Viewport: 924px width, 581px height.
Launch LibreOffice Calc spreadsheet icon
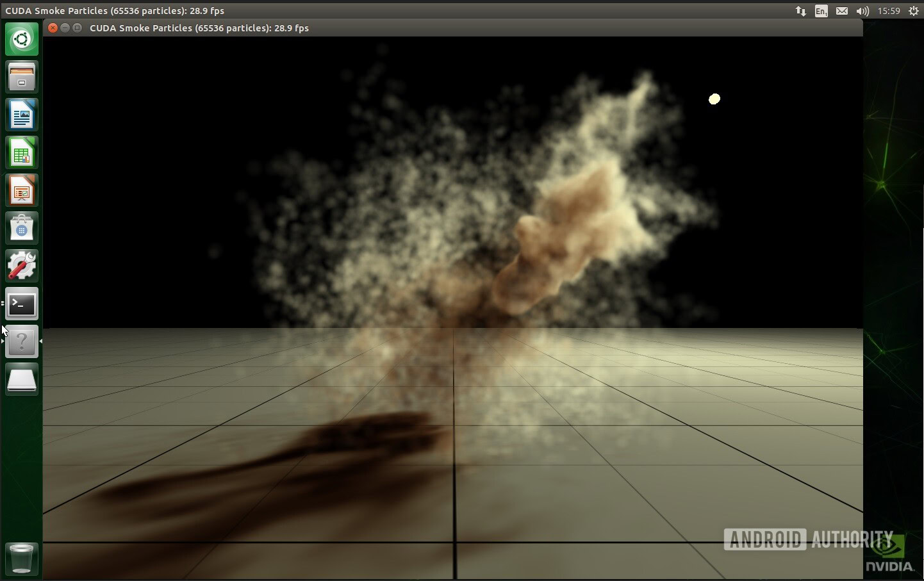tap(22, 153)
